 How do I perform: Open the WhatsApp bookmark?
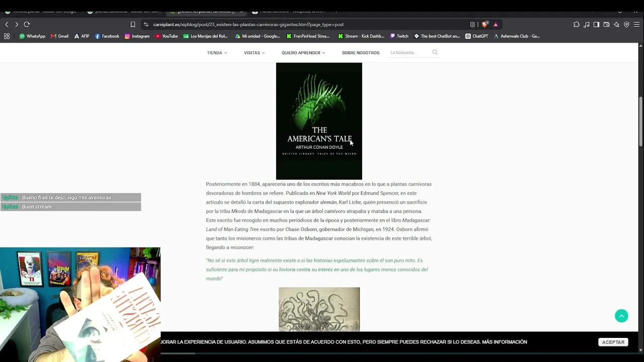(32, 36)
